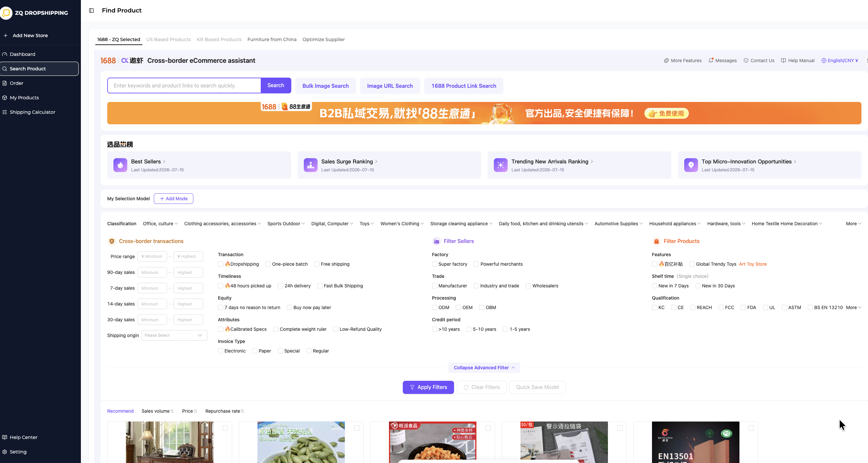This screenshot has width=868, height=463.
Task: Click the 1688 Product Link Search button
Action: (x=463, y=86)
